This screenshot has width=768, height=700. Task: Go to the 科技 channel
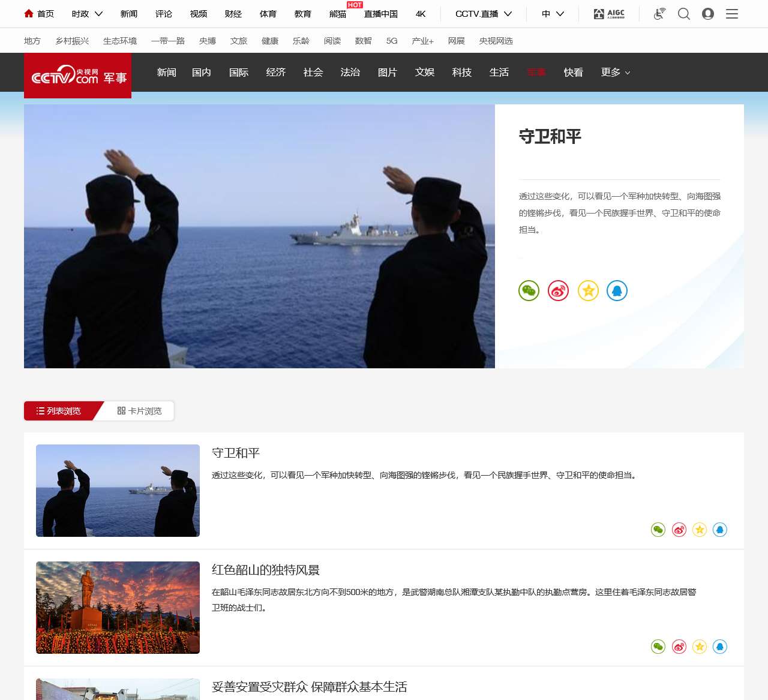coord(462,73)
